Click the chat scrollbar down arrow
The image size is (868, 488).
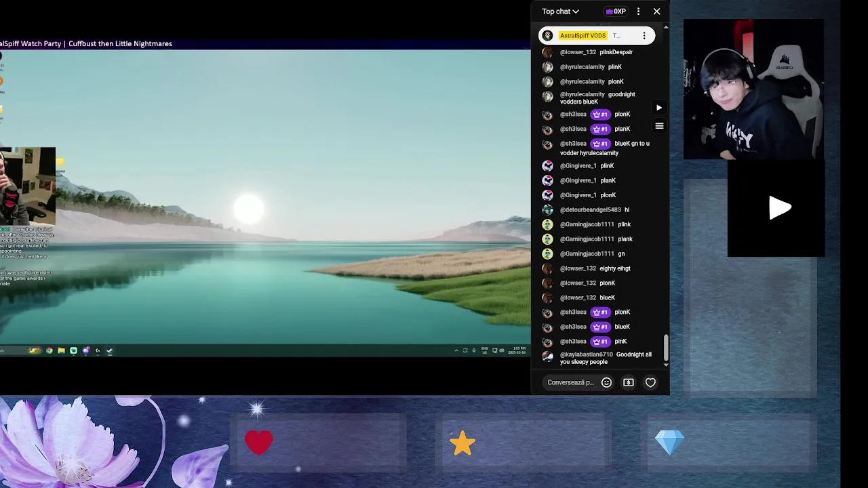pyautogui.click(x=666, y=365)
